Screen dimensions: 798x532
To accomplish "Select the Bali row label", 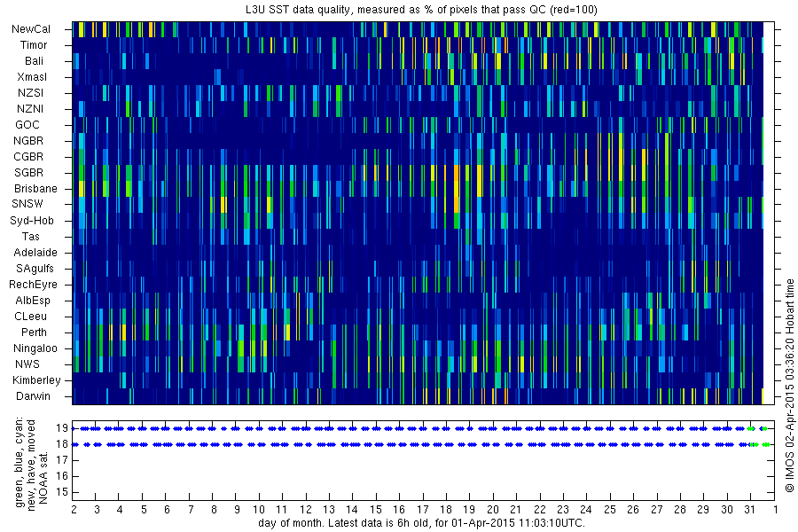I will (34, 61).
